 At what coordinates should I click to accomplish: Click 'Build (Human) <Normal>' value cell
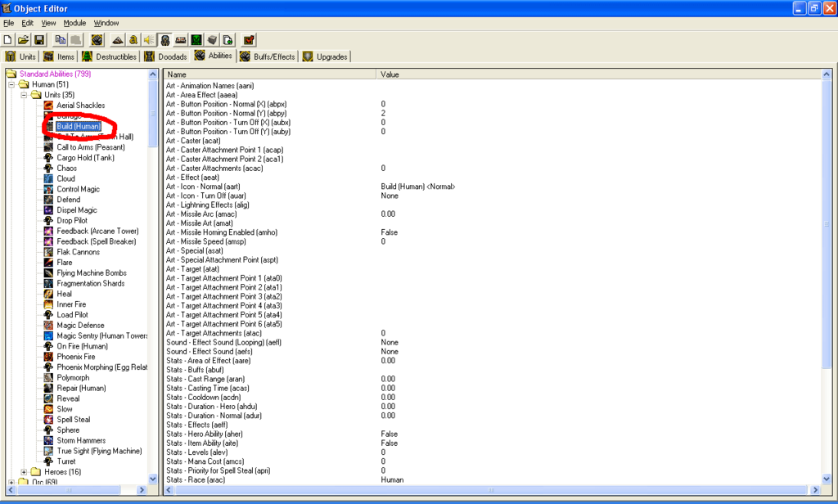coord(418,187)
